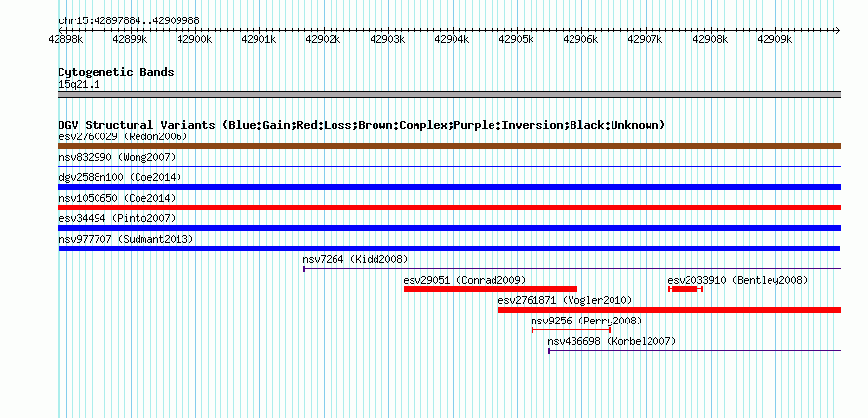The height and width of the screenshot is (418, 868).
Task: Select the blue nsv977707 gain bar
Action: coord(449,248)
